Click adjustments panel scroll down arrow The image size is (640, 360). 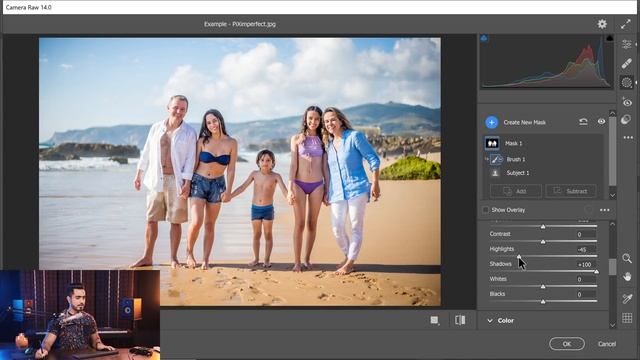click(612, 325)
